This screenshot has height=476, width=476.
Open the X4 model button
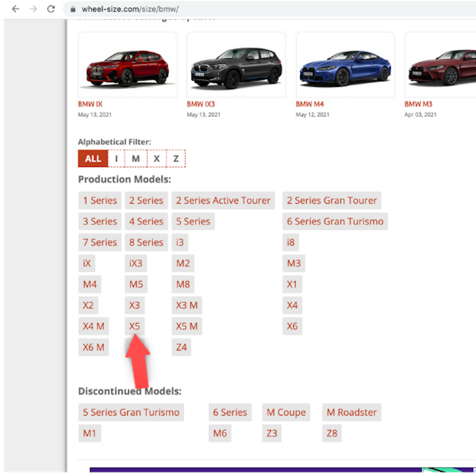[292, 305]
